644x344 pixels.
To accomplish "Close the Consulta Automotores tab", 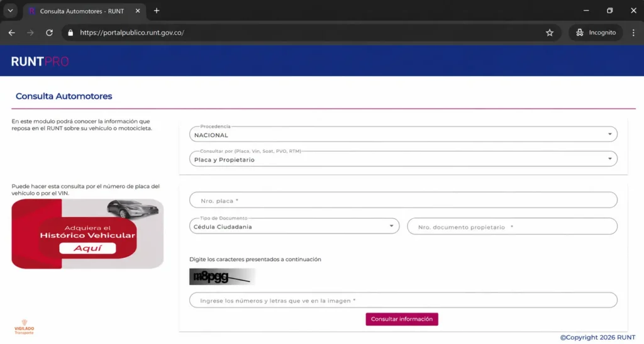I will (x=138, y=11).
